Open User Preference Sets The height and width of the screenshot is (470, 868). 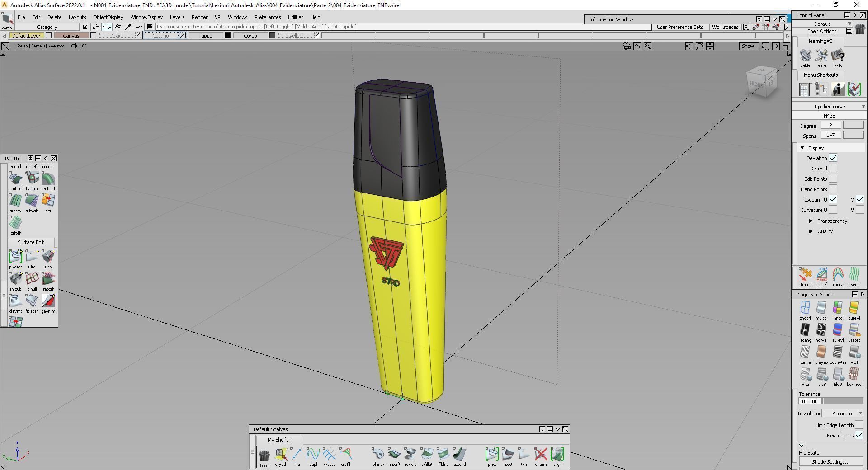pyautogui.click(x=680, y=27)
